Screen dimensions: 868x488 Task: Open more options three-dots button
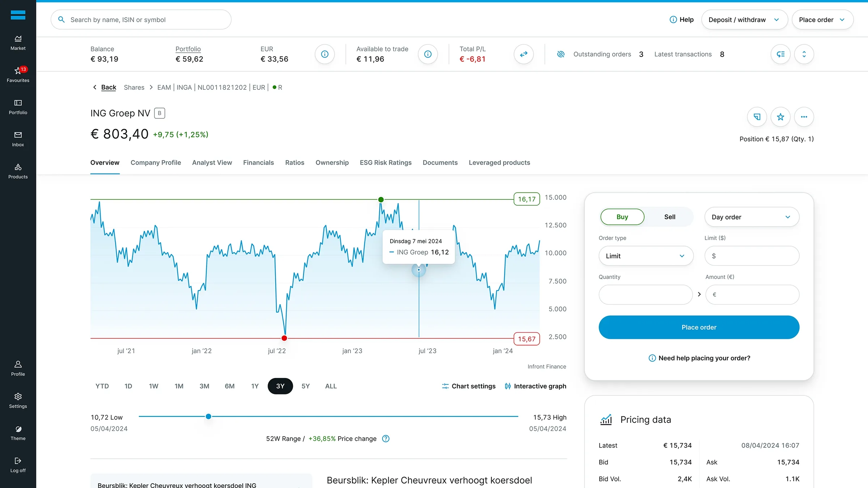pos(804,117)
